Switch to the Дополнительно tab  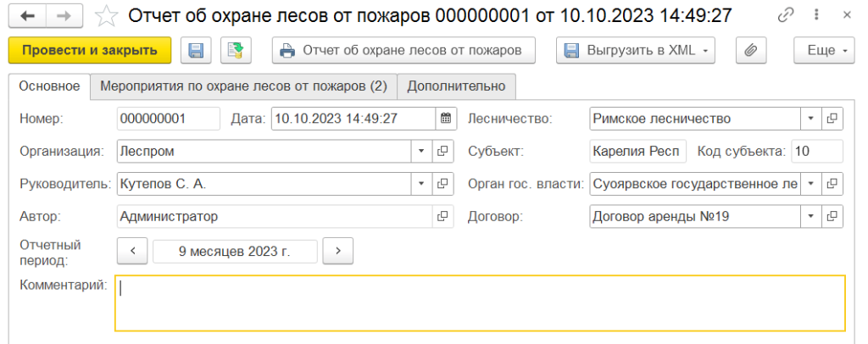tap(456, 86)
